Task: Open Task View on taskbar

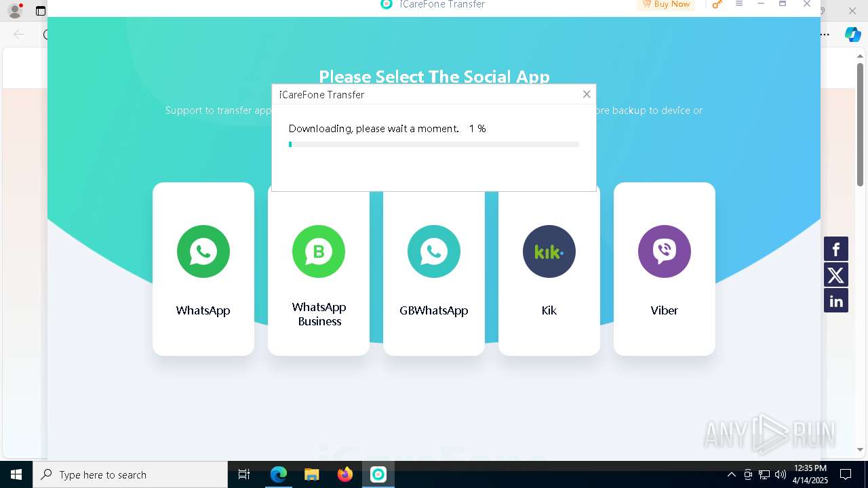Action: point(244,474)
